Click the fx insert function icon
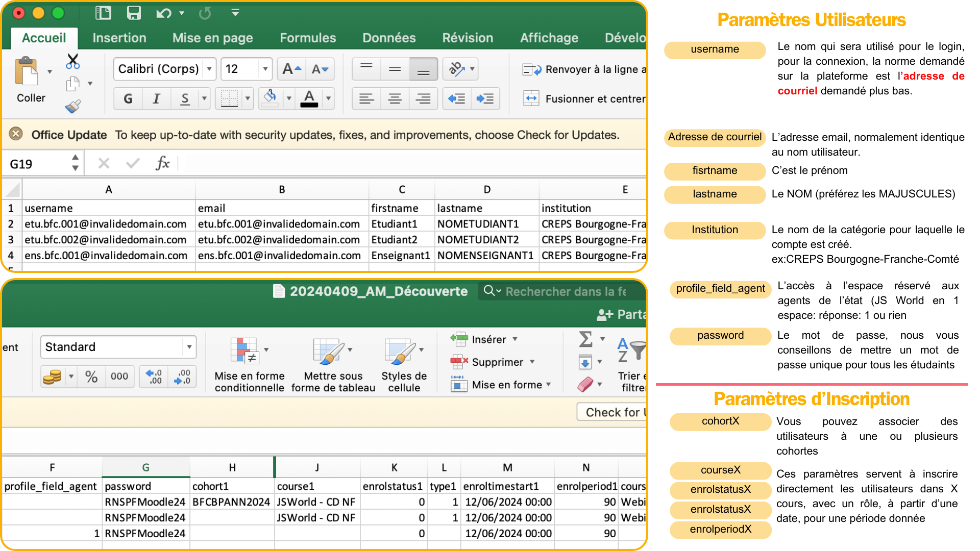980x551 pixels. pos(162,163)
